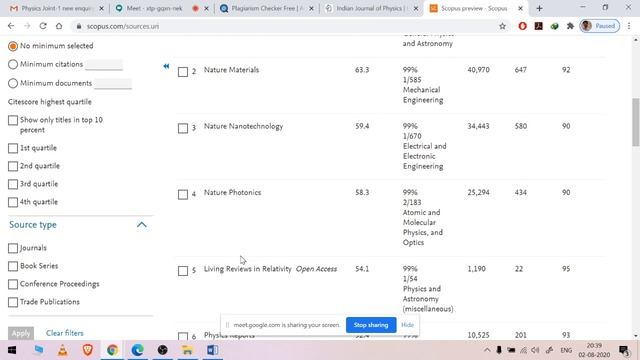Open Brave browser from the taskbar
This screenshot has width=640, height=360.
pos(87,350)
